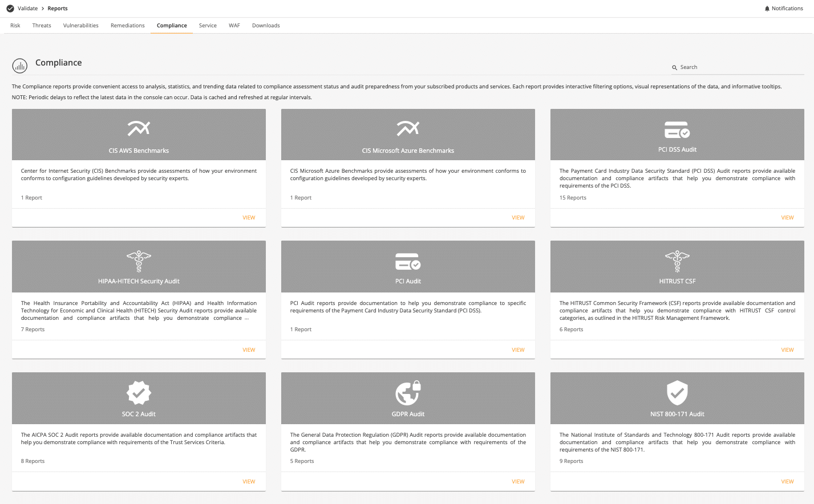The image size is (814, 504).
Task: Click the PCI DSS Audit card icon
Action: pos(677,129)
